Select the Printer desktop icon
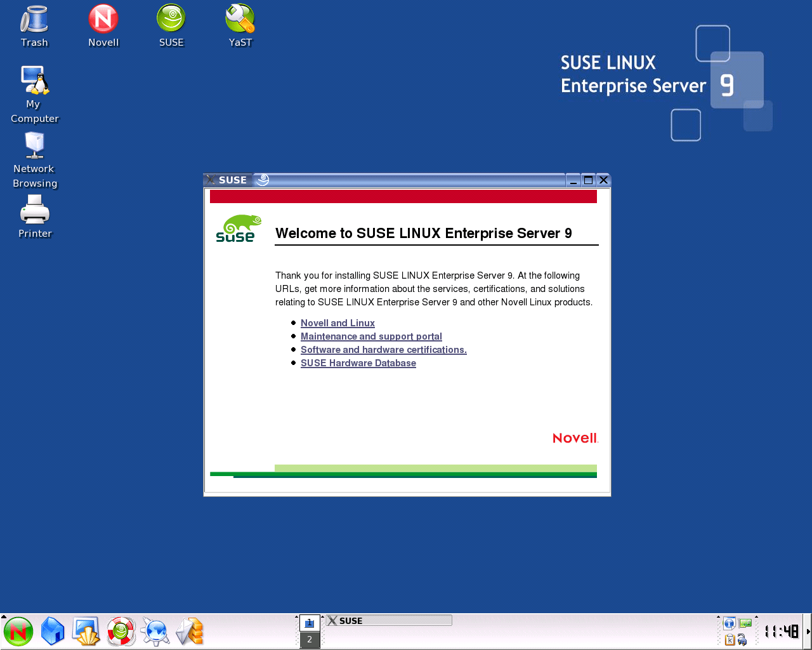The height and width of the screenshot is (650, 812). pos(35,216)
